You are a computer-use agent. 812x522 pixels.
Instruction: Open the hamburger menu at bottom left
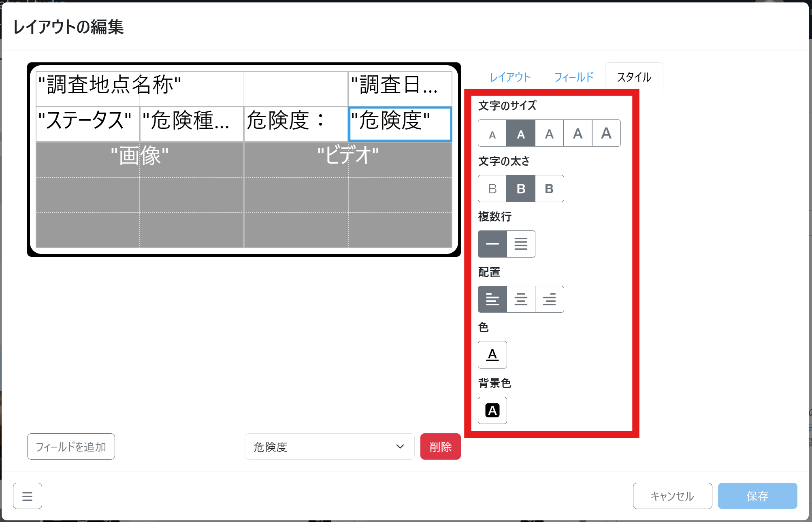pyautogui.click(x=28, y=496)
